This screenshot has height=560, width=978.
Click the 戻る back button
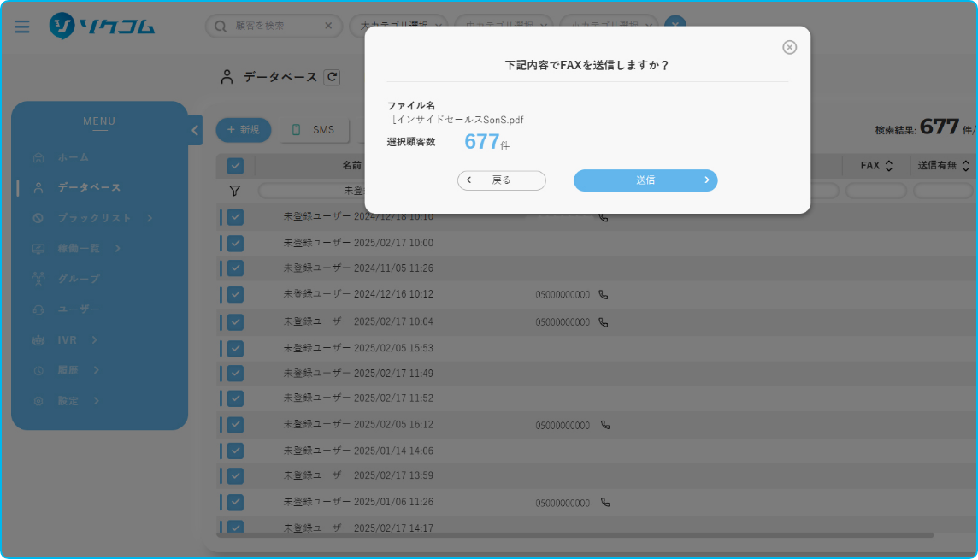coord(501,180)
